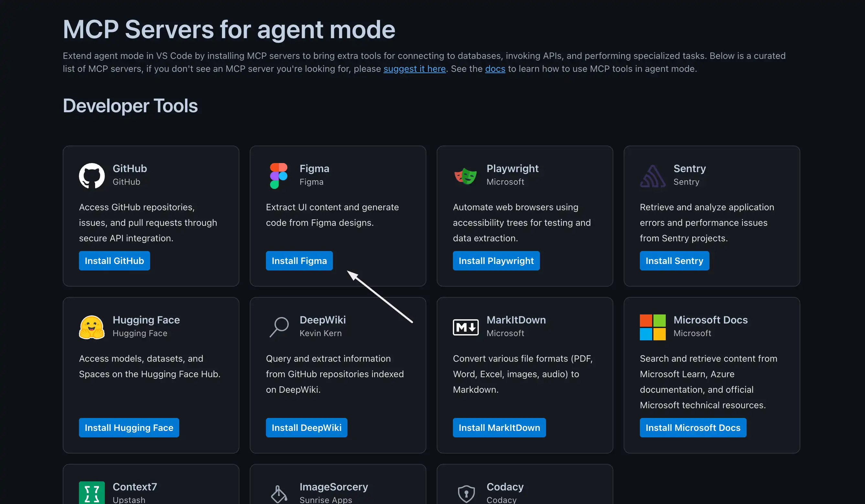Click the 'MCP Servers for agent mode' heading
This screenshot has height=504, width=865.
[229, 29]
